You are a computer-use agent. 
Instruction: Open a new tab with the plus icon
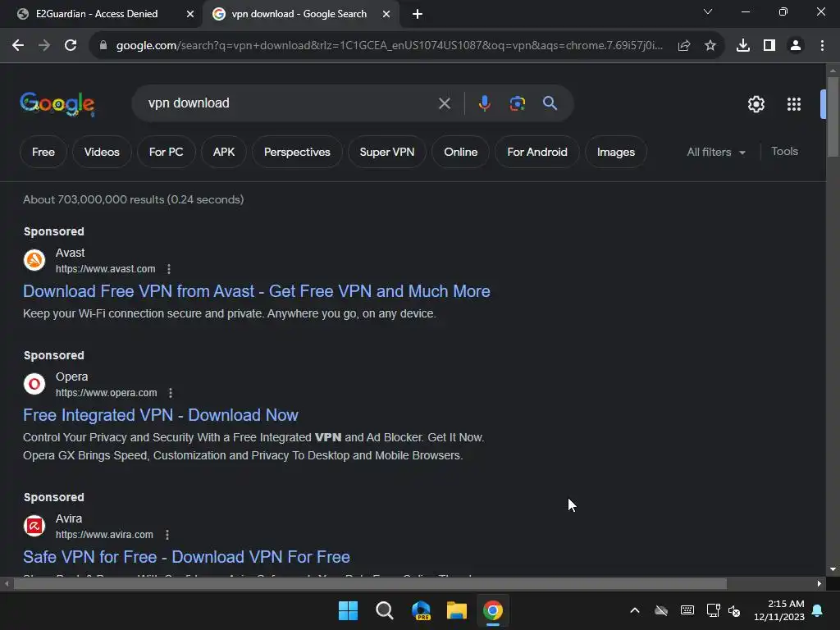[418, 14]
